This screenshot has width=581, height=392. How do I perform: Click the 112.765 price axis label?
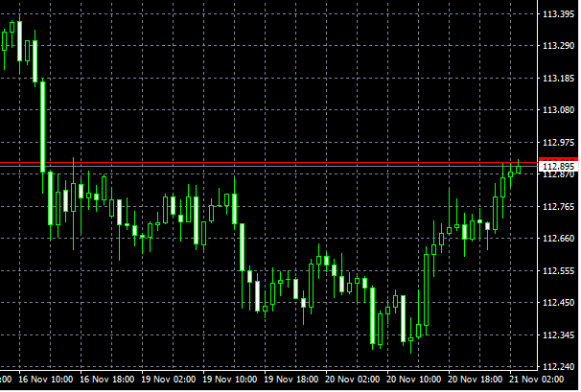(x=558, y=206)
